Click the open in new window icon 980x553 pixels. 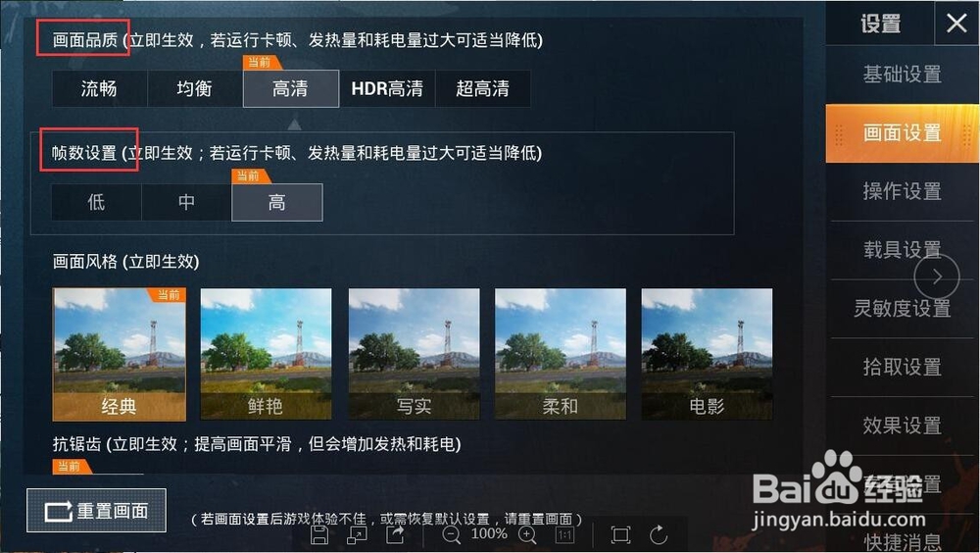[358, 534]
